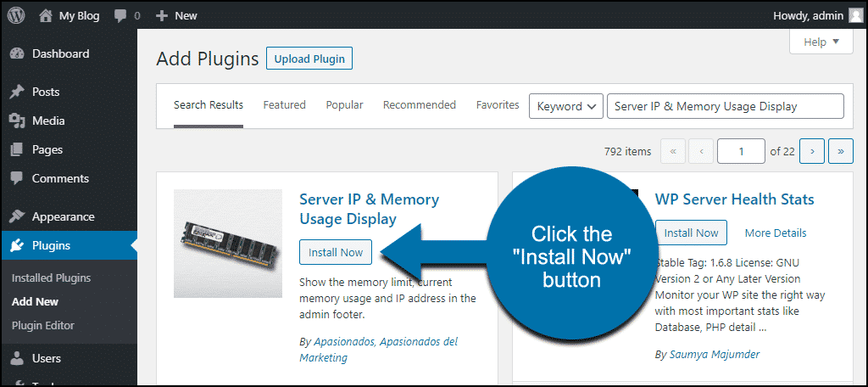Open author link Saumya Majumder
Image resolution: width=868 pixels, height=387 pixels.
715,354
